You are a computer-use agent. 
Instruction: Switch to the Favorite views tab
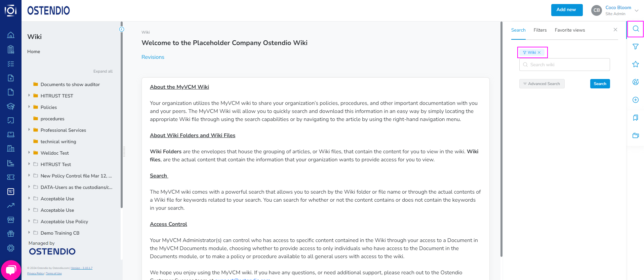(570, 30)
